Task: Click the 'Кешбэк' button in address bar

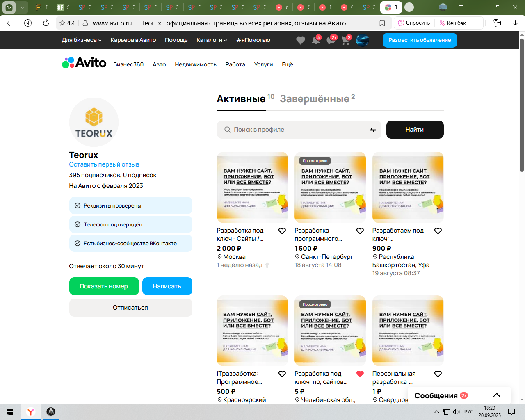Action: tap(453, 23)
